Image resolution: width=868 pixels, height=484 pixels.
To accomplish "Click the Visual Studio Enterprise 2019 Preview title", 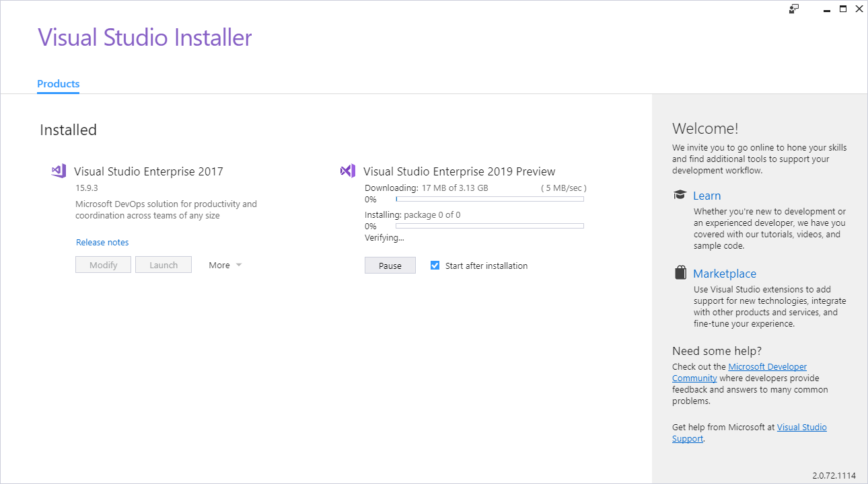I will coord(460,171).
